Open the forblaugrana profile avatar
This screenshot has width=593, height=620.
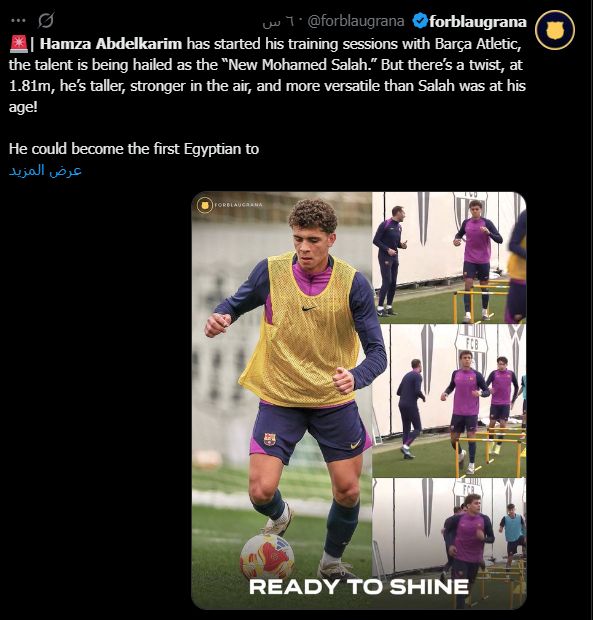click(x=554, y=30)
